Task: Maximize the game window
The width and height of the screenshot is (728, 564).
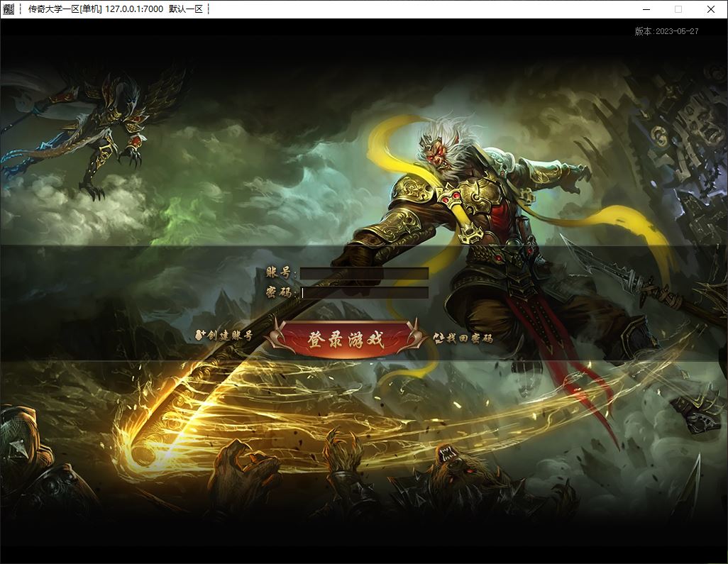Action: click(678, 9)
